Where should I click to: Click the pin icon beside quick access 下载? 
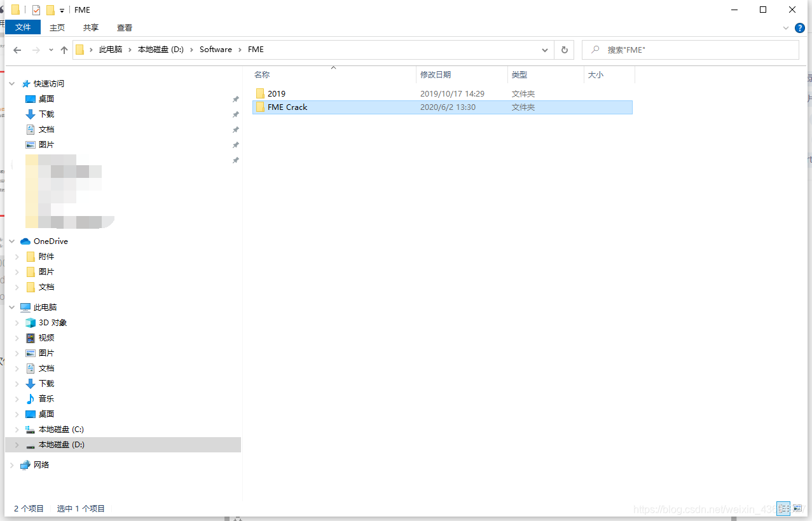(235, 114)
